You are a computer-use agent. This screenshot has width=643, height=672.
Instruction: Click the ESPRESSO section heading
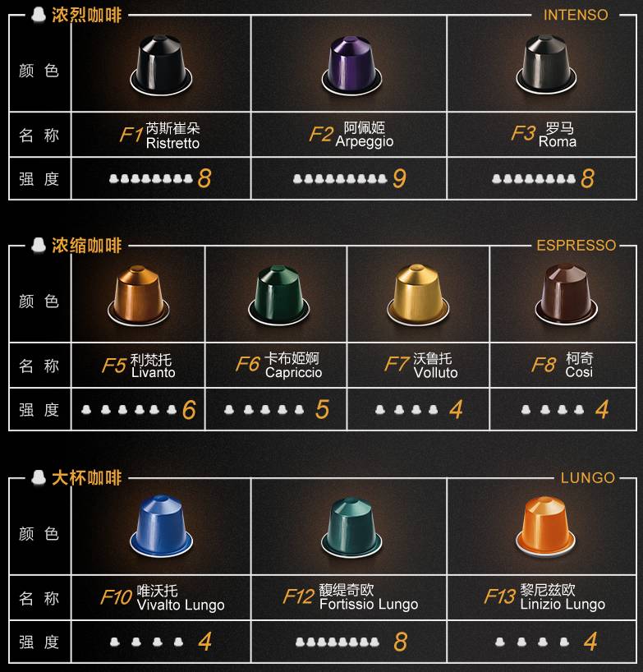(x=576, y=245)
